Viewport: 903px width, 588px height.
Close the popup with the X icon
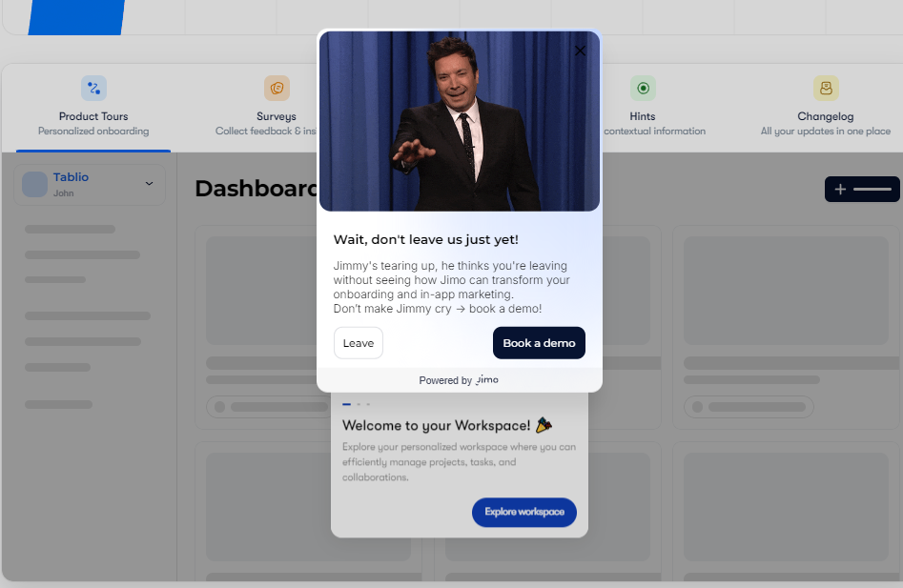pos(580,51)
